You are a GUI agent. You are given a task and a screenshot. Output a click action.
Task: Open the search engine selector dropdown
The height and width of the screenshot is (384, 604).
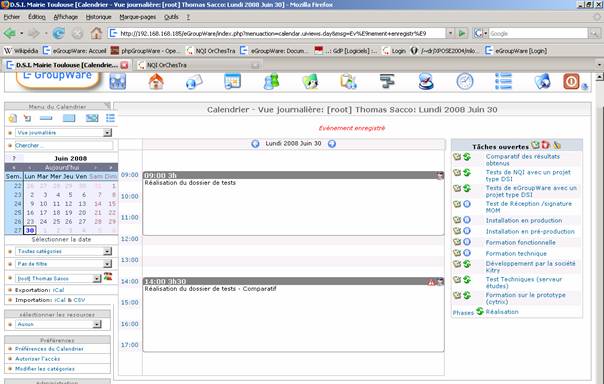pyautogui.click(x=480, y=34)
